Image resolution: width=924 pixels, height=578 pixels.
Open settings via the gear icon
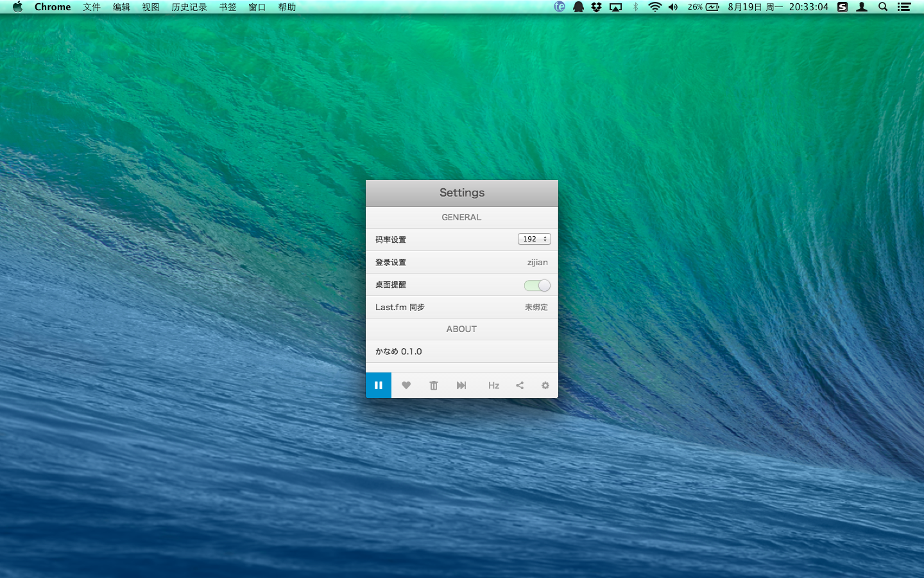tap(545, 385)
